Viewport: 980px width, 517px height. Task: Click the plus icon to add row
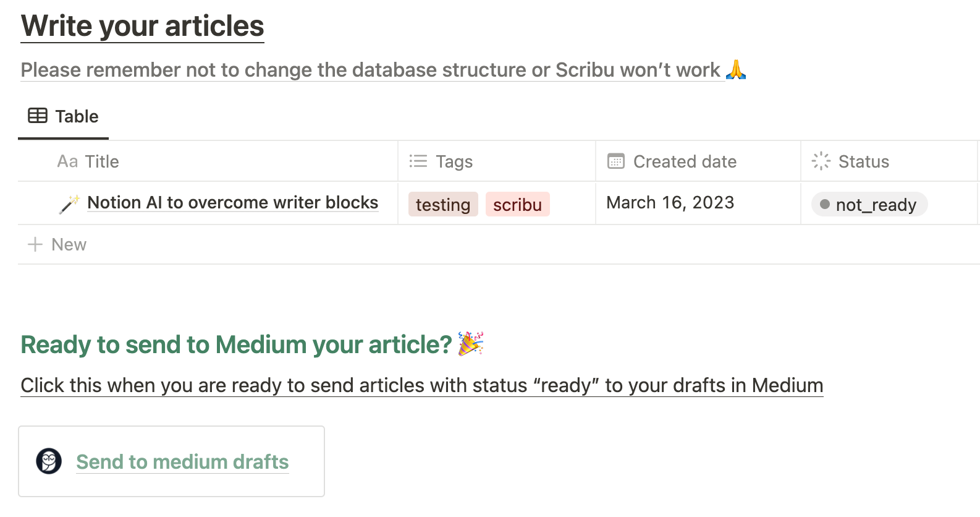point(35,244)
